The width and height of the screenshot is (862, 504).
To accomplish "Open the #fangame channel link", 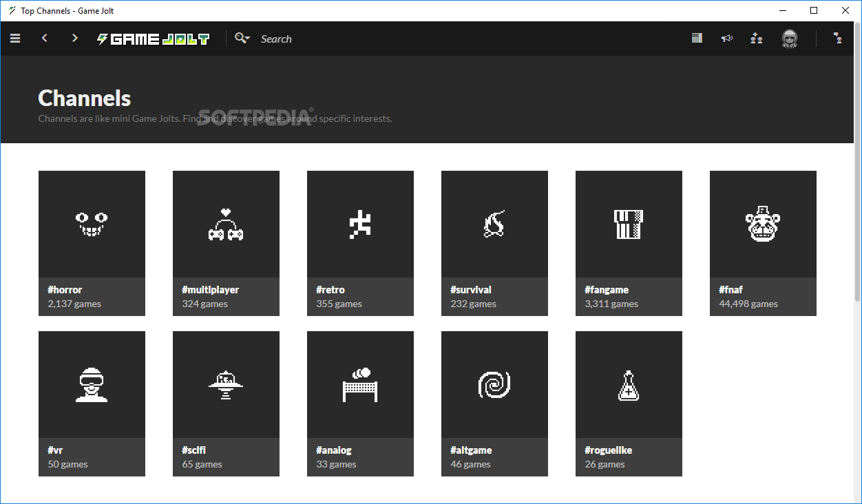I will (x=607, y=290).
